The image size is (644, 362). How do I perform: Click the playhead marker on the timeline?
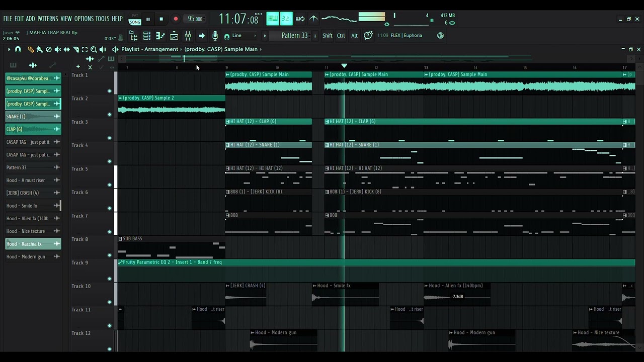(344, 66)
